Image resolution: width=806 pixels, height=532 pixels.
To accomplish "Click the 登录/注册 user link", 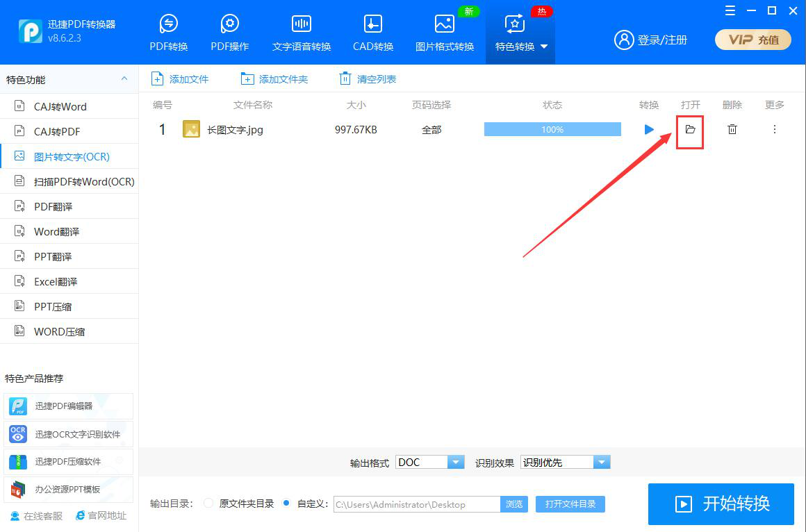I will click(651, 40).
